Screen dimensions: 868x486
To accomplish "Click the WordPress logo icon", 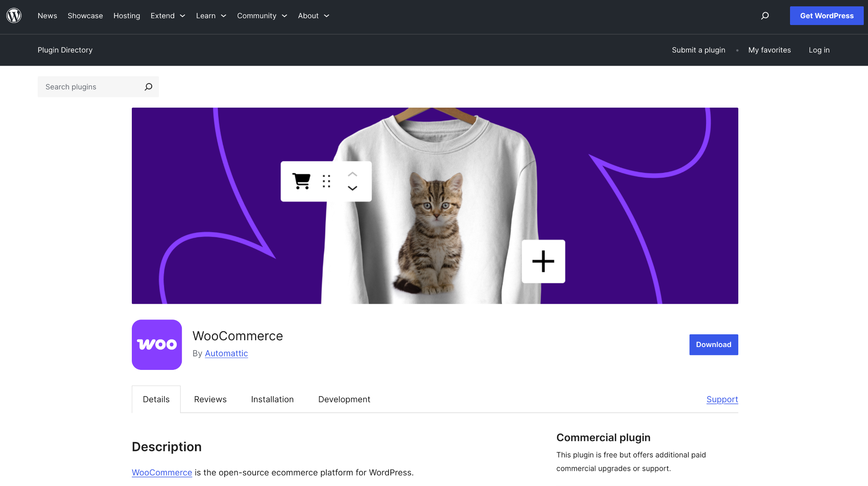I will [x=14, y=15].
